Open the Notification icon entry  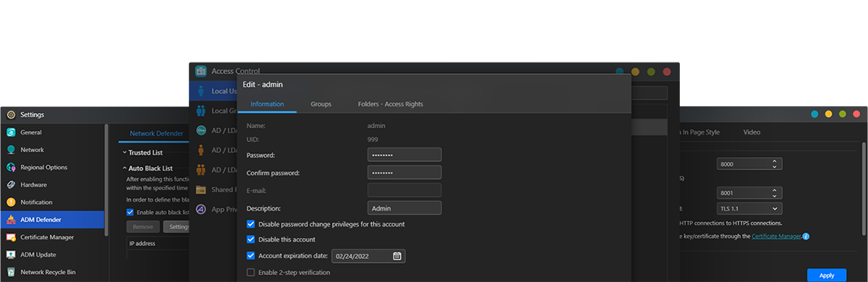pyautogui.click(x=11, y=202)
